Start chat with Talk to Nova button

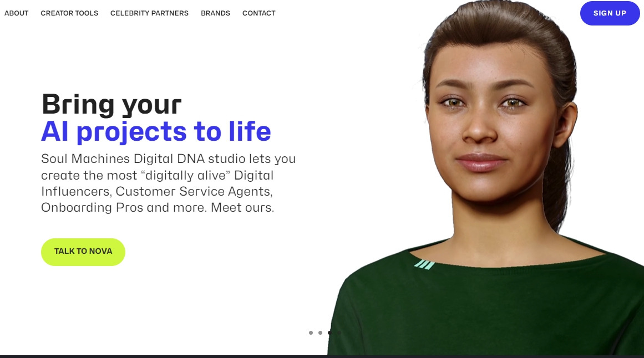[83, 252]
